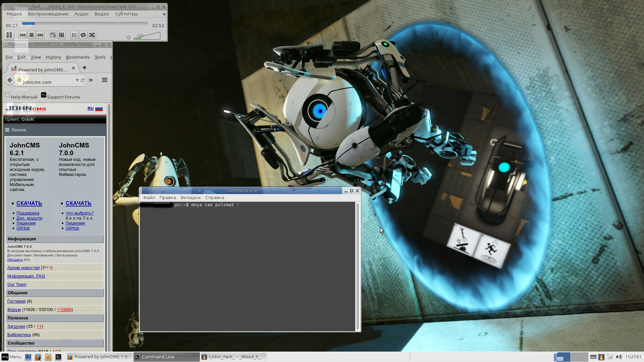This screenshot has height=362, width=644.
Task: Click the Форум link on JohnCMS
Action: [x=14, y=310]
